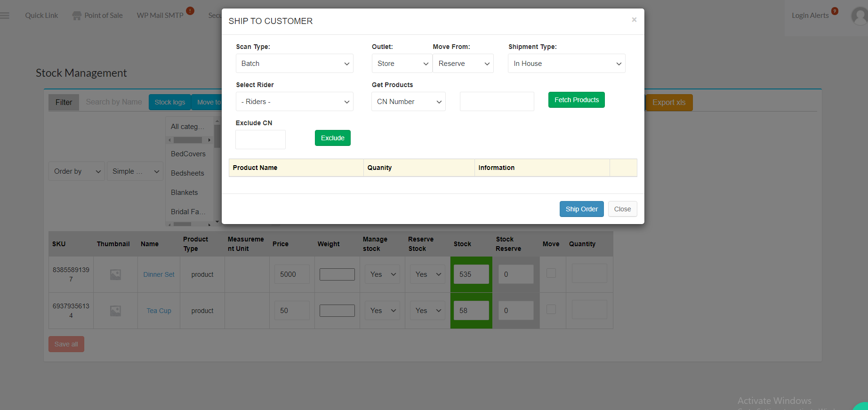Click the Exclude CN input field
The width and height of the screenshot is (868, 410).
(260, 139)
